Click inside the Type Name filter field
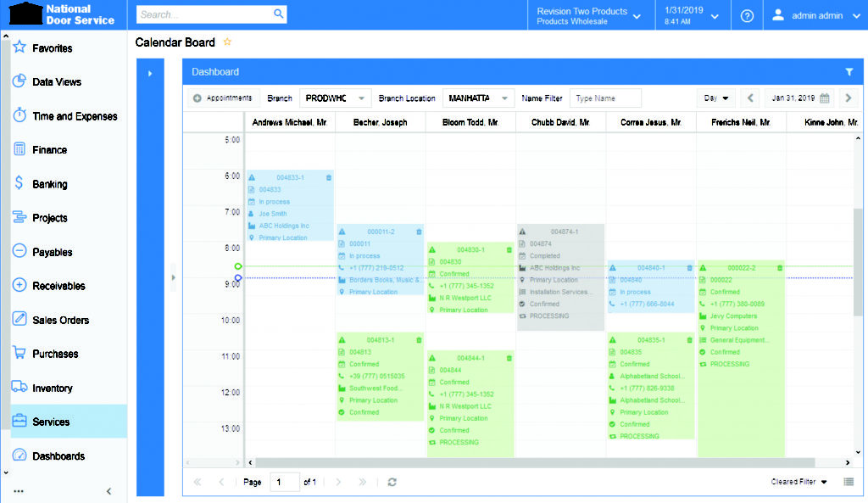 (x=605, y=98)
